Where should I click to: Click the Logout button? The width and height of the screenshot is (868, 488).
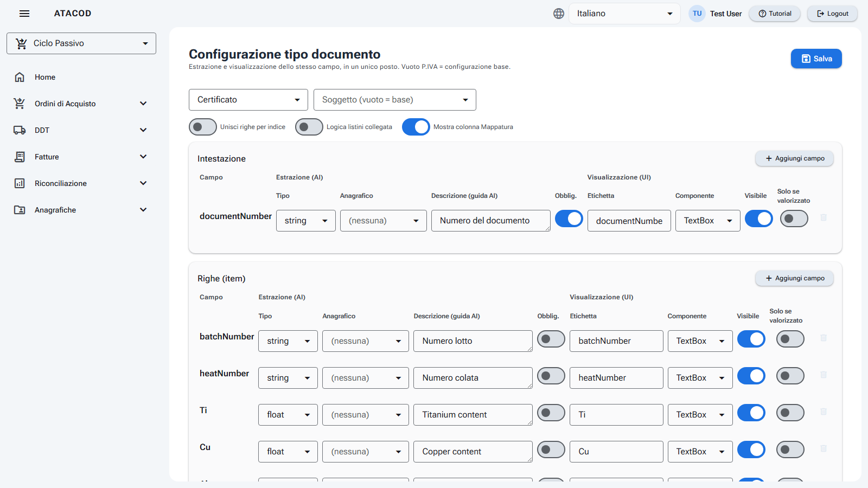(x=833, y=14)
